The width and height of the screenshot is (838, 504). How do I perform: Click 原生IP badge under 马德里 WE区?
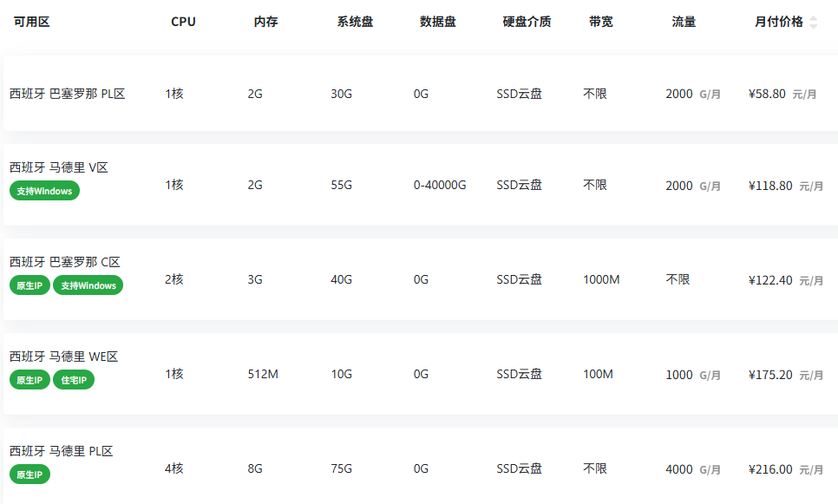coord(29,380)
